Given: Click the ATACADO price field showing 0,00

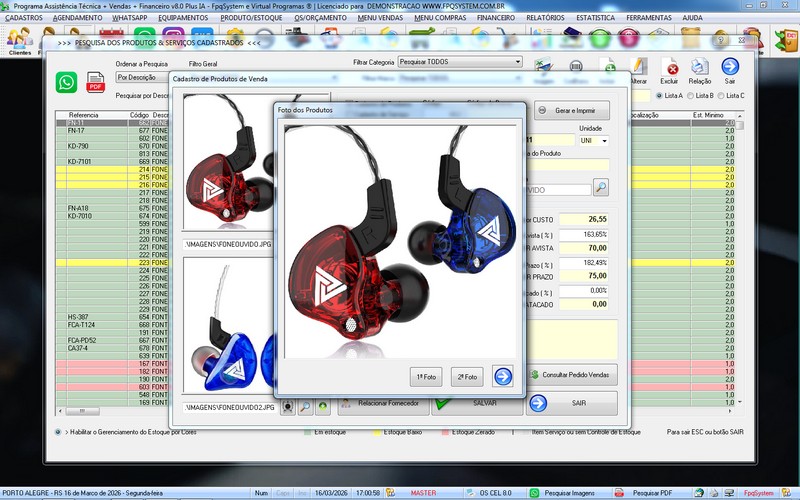Looking at the screenshot, I should click(584, 304).
